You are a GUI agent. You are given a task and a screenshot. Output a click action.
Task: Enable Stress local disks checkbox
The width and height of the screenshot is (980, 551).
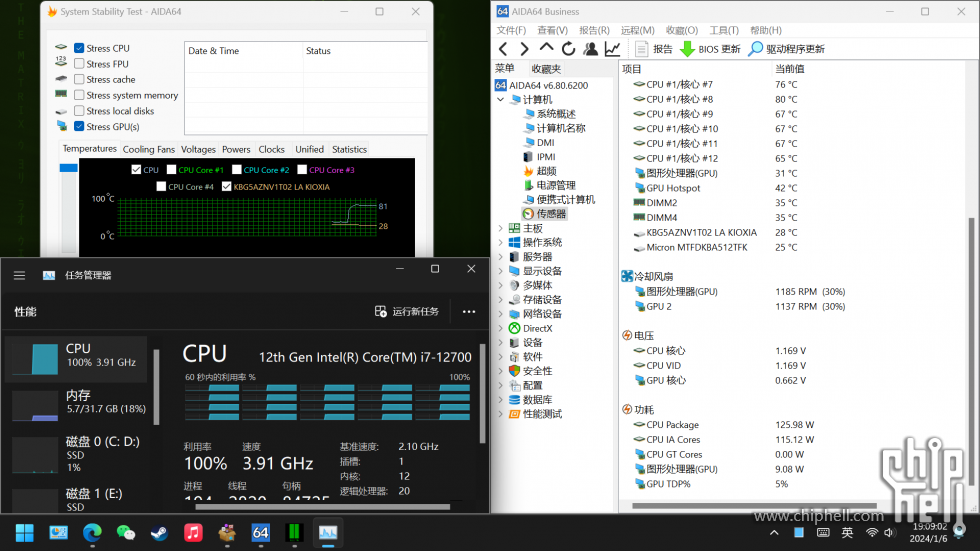coord(79,111)
